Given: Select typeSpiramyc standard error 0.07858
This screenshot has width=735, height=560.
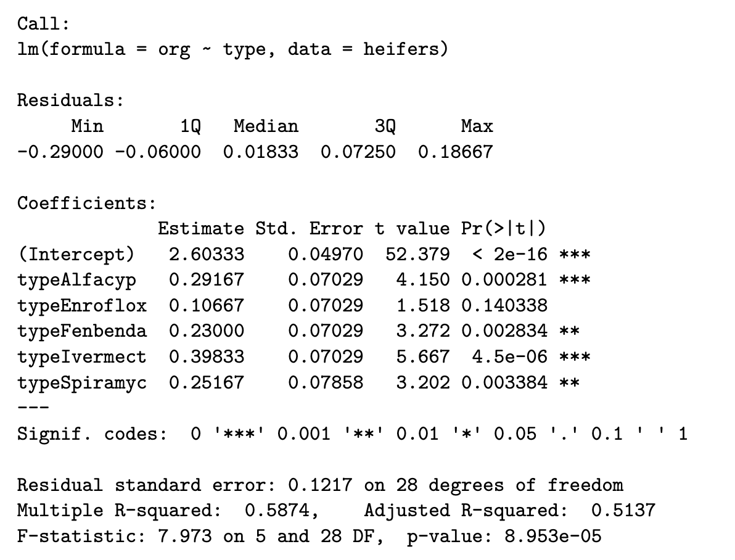Looking at the screenshot, I should coord(326,383).
